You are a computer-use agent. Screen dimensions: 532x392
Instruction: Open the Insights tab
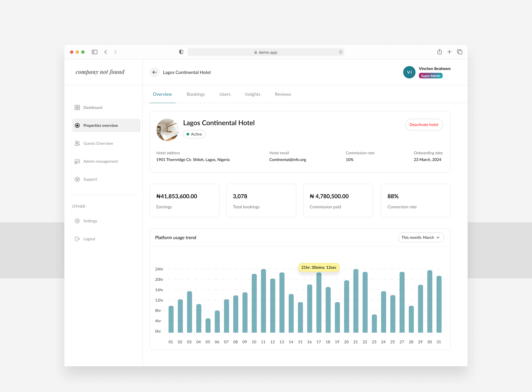[x=252, y=94]
